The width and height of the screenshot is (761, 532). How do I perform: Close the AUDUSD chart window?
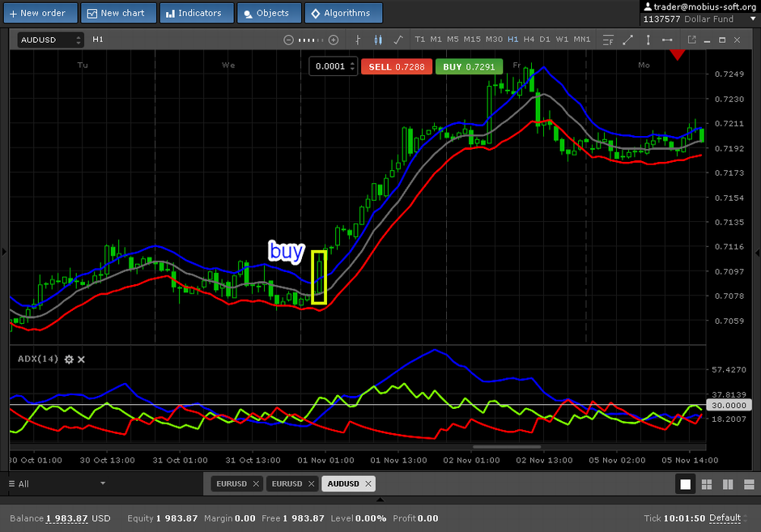click(738, 40)
